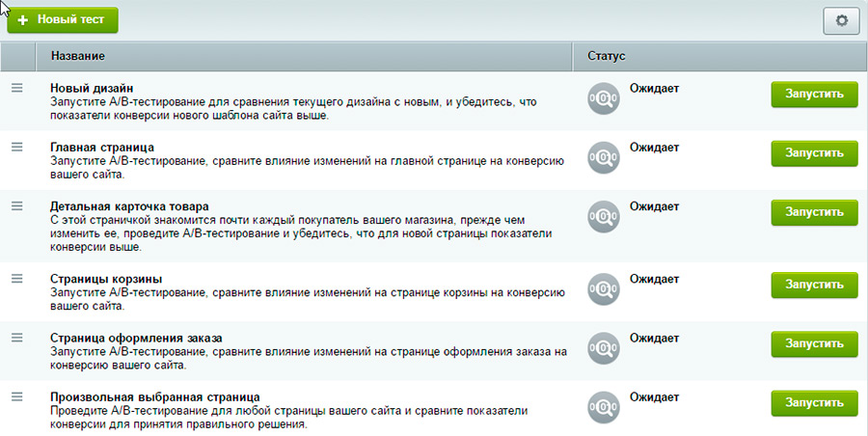Viewport: 868px width, 436px height.
Task: Open hamburger menu for Главная страница row
Action: tap(16, 147)
